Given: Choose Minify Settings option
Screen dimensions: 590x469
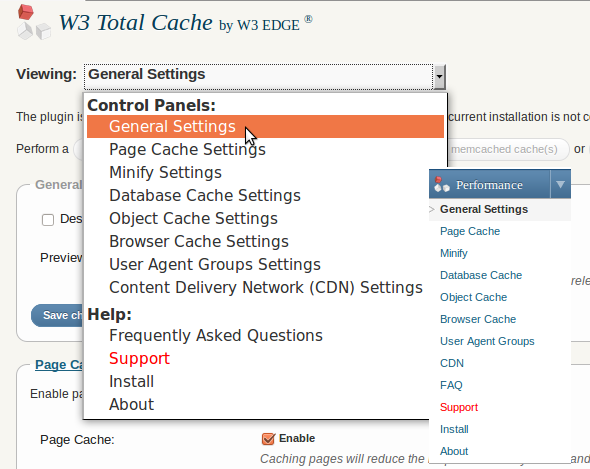Looking at the screenshot, I should point(166,172).
